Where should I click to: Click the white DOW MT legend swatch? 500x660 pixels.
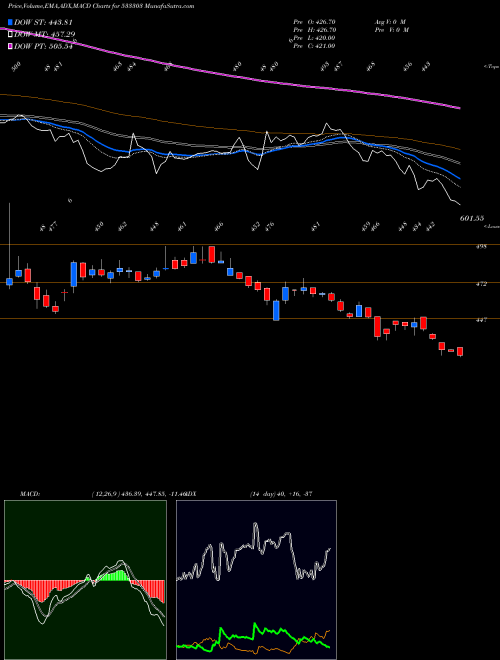pos(10,35)
